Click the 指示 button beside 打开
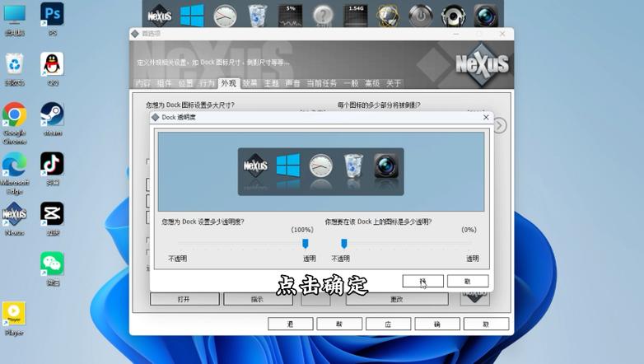This screenshot has width=644, height=364. click(258, 299)
